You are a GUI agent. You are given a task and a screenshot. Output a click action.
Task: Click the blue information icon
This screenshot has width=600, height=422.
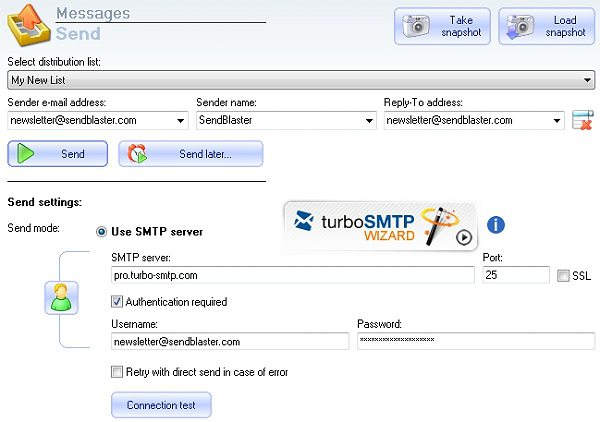(x=496, y=225)
